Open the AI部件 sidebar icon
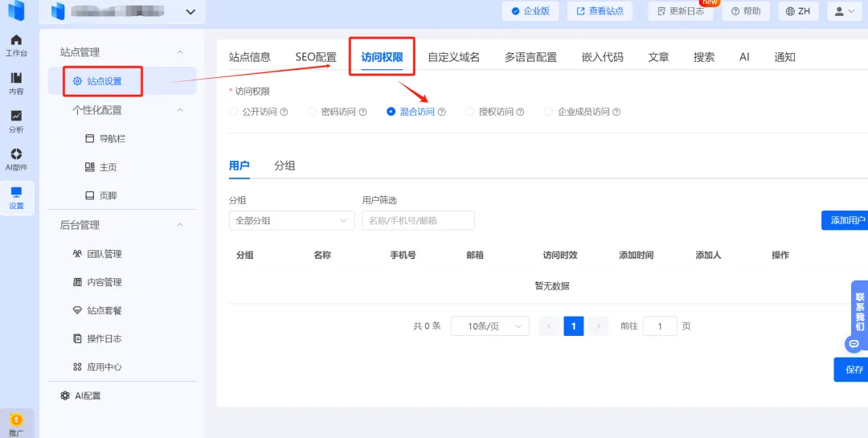Screen dimensions: 868x438 tap(17, 154)
